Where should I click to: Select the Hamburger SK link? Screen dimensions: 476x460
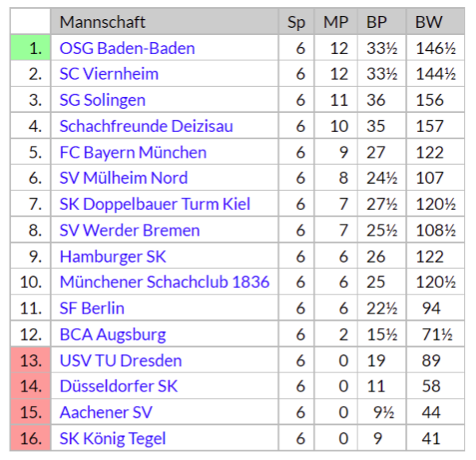[113, 257]
